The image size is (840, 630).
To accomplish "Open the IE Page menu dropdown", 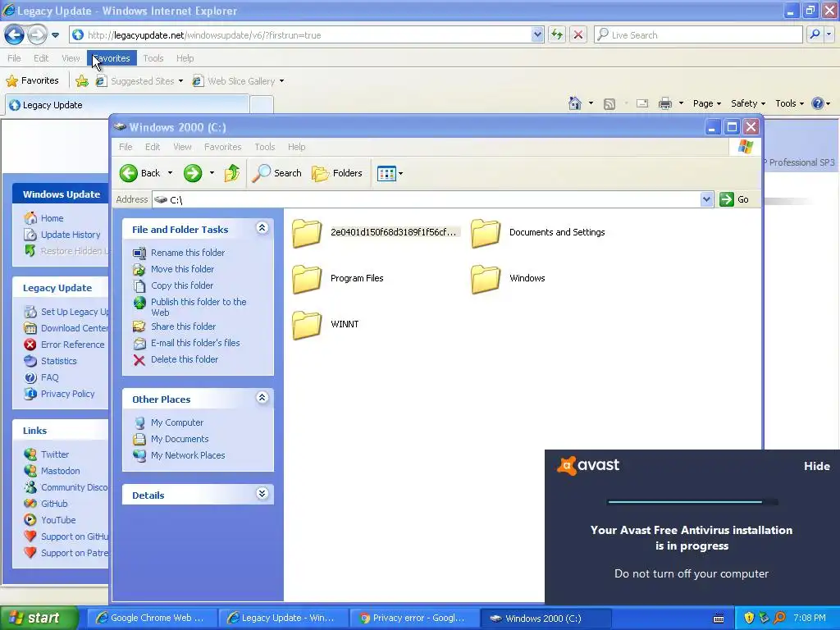I will 706,103.
